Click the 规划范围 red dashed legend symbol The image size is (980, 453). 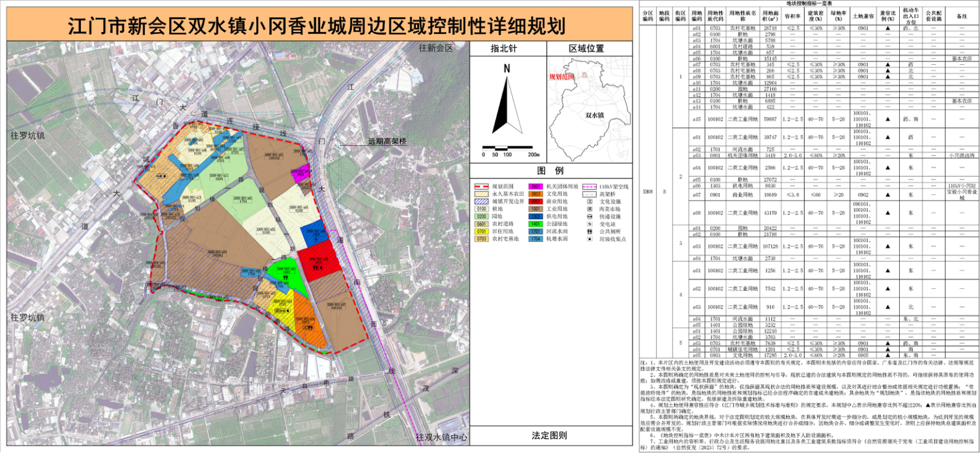coord(481,186)
